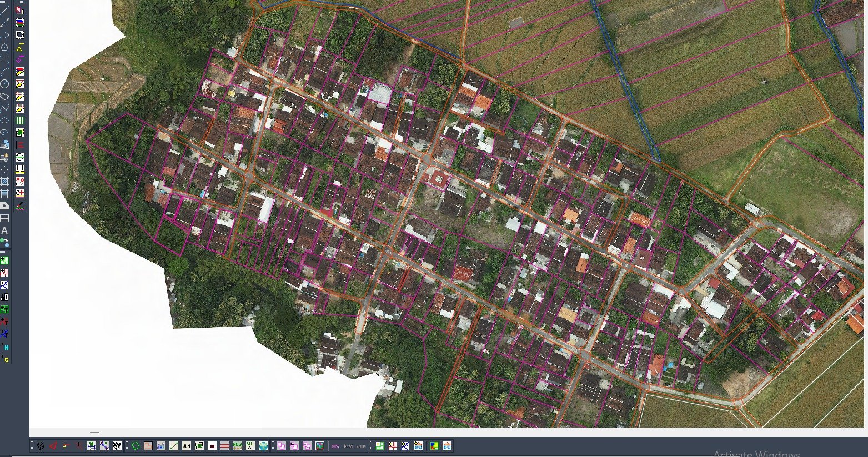The image size is (868, 457).
Task: Click the cyan H icon
Action: pyautogui.click(x=5, y=347)
